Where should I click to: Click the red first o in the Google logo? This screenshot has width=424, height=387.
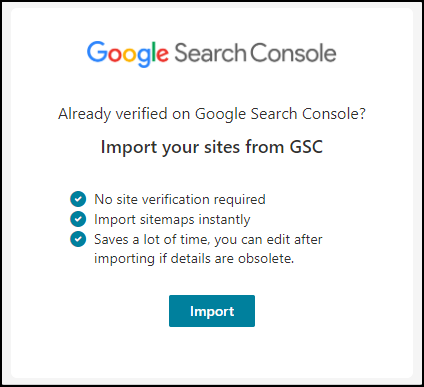click(x=114, y=55)
